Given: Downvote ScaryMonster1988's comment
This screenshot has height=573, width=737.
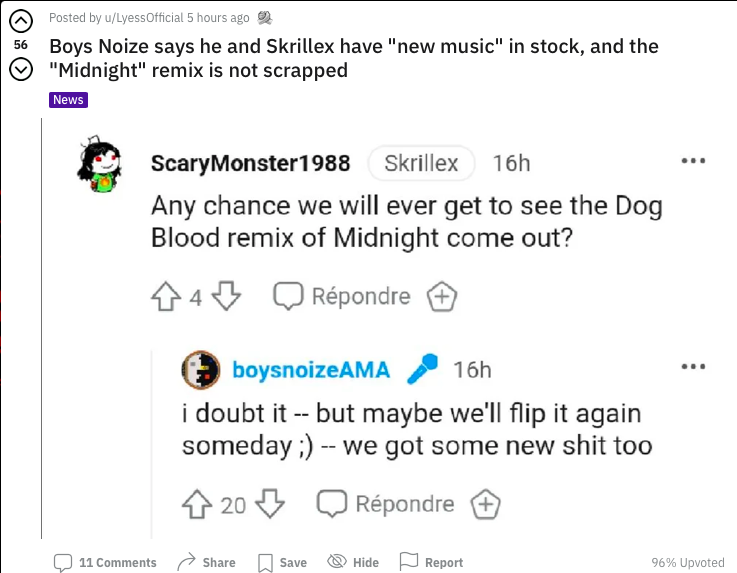Looking at the screenshot, I should (x=226, y=296).
